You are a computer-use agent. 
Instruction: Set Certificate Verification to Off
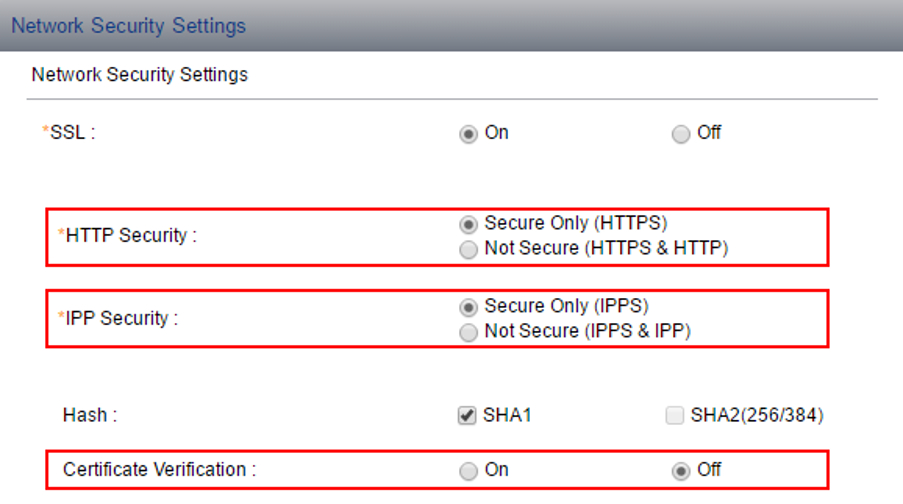click(x=681, y=470)
